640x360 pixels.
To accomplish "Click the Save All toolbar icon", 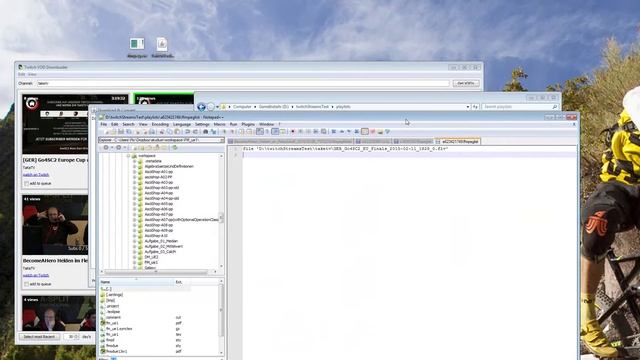I will (x=129, y=131).
